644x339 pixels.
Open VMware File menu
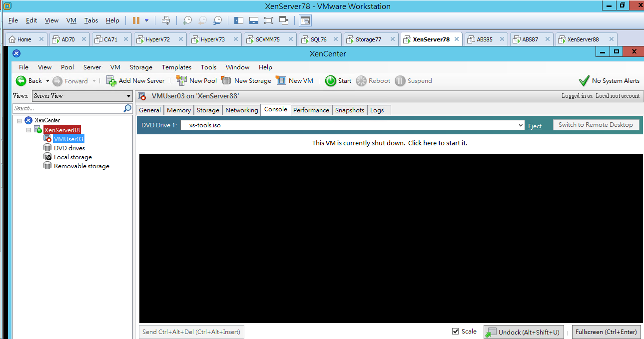click(13, 20)
